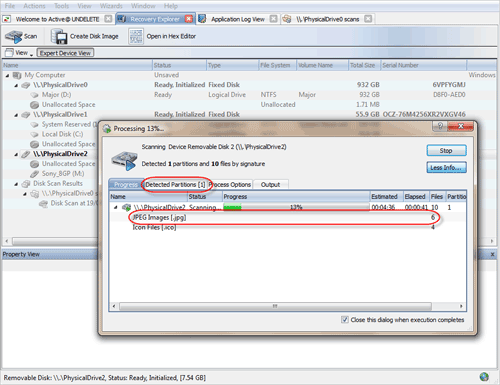Select the Icon Files [.ico] row

coord(287,227)
